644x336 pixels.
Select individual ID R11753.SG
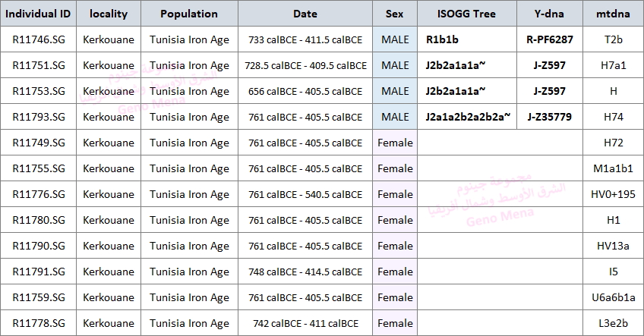coord(39,91)
